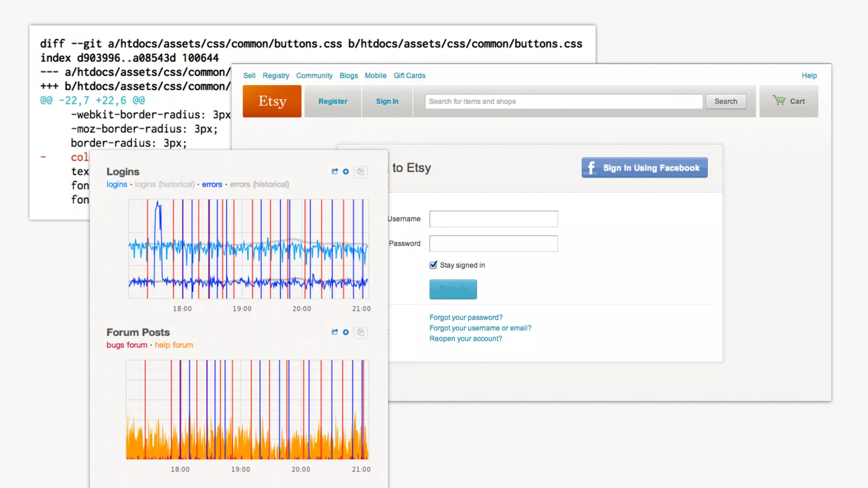Image resolution: width=868 pixels, height=488 pixels.
Task: Toggle the logins (historical) series
Action: (164, 184)
